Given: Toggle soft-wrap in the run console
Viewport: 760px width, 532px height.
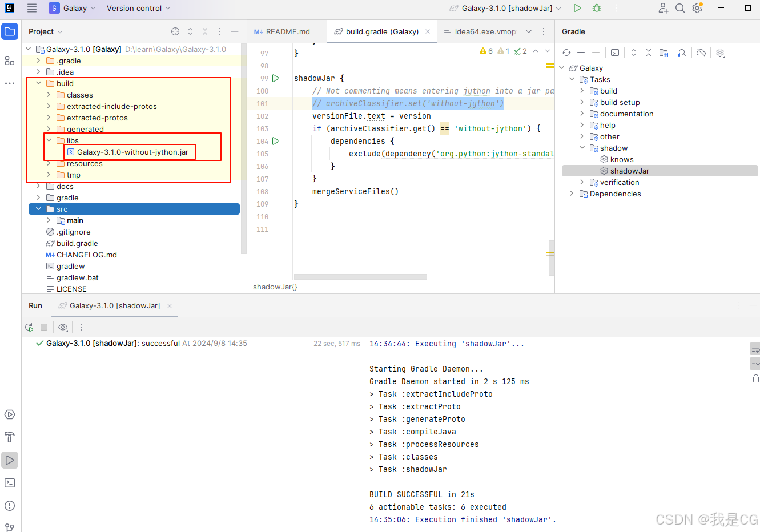Looking at the screenshot, I should 755,349.
